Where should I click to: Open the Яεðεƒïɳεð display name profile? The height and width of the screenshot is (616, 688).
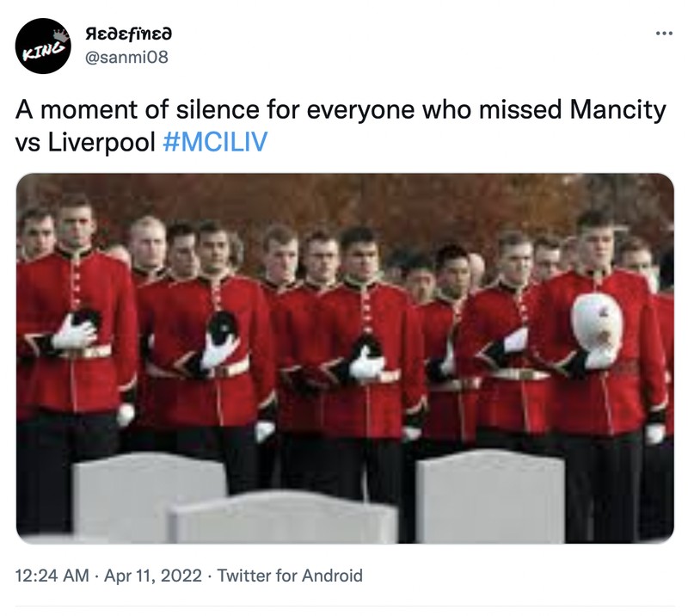[x=128, y=34]
